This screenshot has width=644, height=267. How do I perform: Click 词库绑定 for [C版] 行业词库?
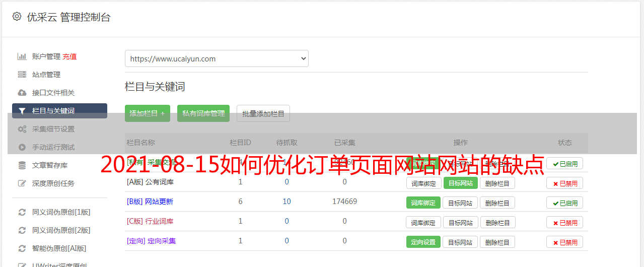click(x=423, y=222)
